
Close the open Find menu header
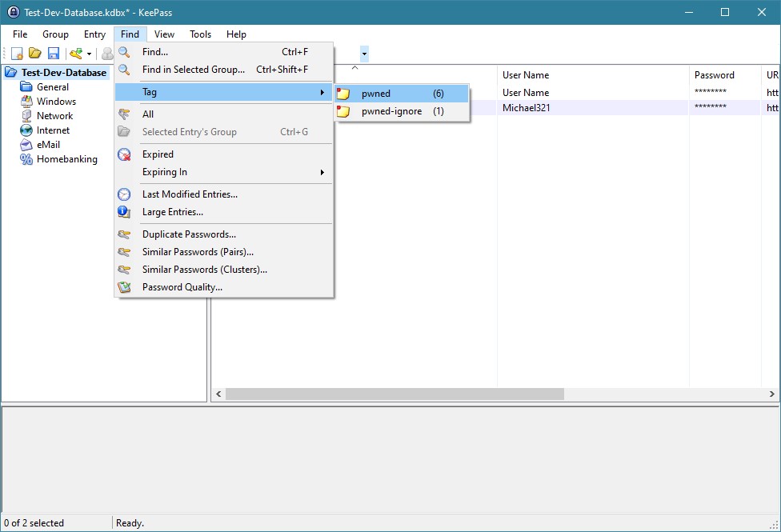[130, 34]
